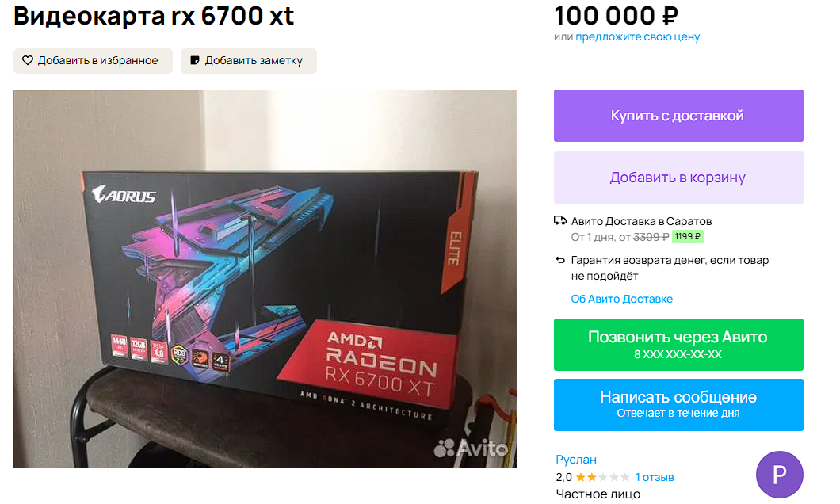
Task: Click the seller's star rating
Action: pyautogui.click(x=602, y=477)
